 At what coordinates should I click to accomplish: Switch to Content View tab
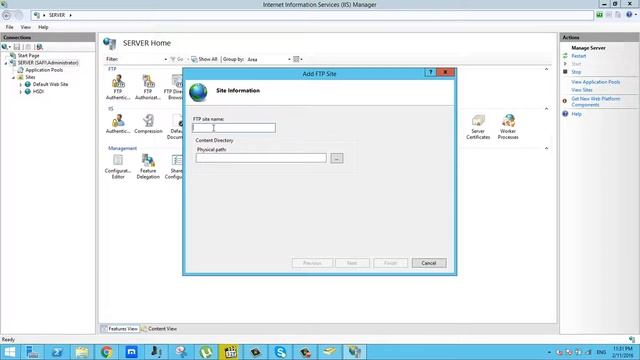pyautogui.click(x=159, y=329)
